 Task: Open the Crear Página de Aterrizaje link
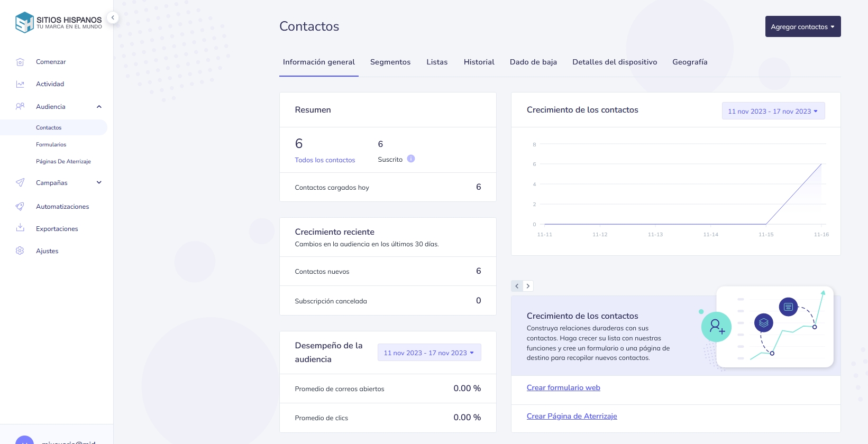(x=571, y=416)
